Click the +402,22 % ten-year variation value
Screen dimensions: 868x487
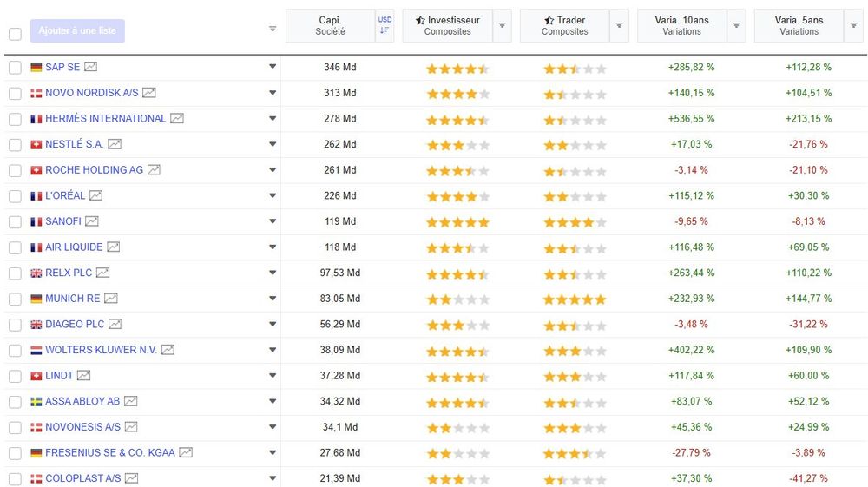[691, 351]
